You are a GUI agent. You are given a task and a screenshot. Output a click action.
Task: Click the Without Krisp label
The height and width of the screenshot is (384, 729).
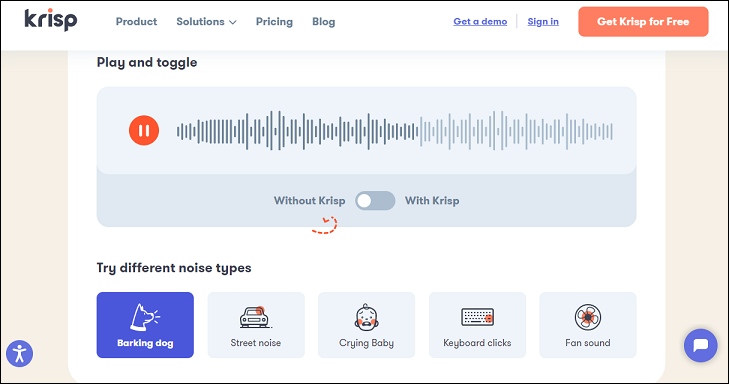click(x=310, y=201)
